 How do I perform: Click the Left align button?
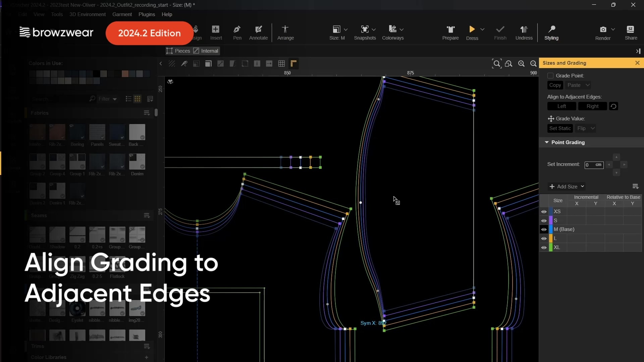(561, 106)
